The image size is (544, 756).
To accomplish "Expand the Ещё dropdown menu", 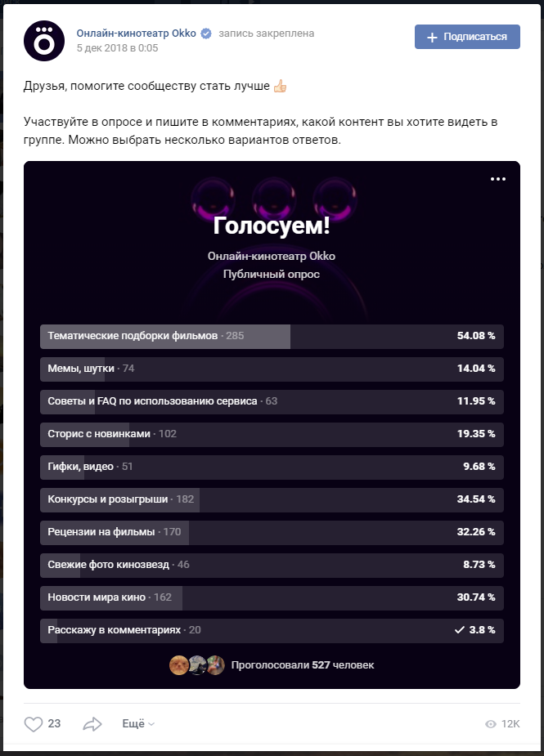I will tap(137, 723).
